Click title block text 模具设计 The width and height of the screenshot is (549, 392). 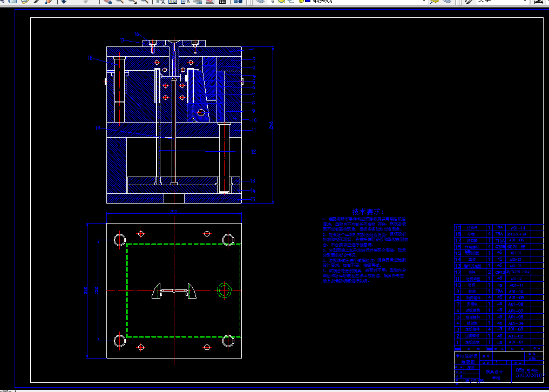(x=494, y=371)
